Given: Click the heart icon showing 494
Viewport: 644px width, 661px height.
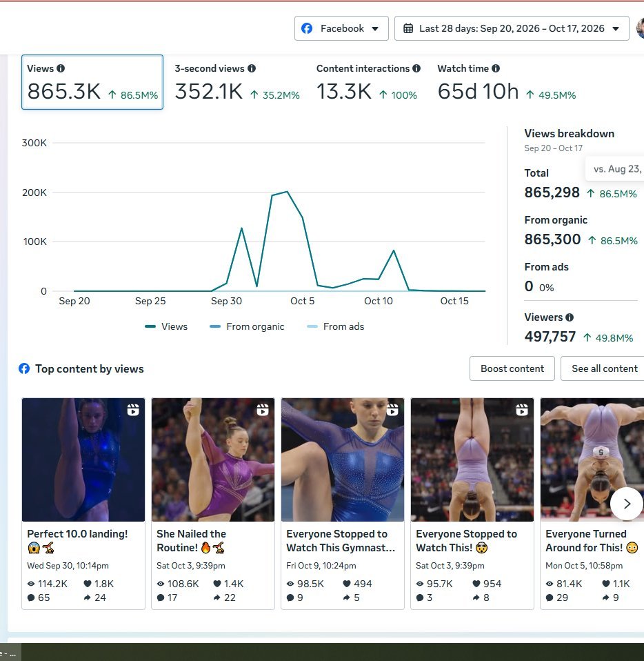Looking at the screenshot, I should coord(347,584).
